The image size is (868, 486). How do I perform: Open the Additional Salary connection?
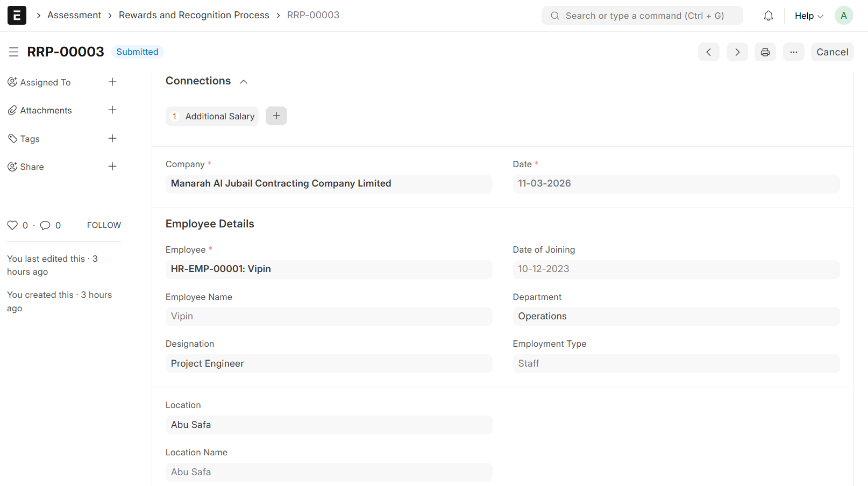[x=219, y=116]
